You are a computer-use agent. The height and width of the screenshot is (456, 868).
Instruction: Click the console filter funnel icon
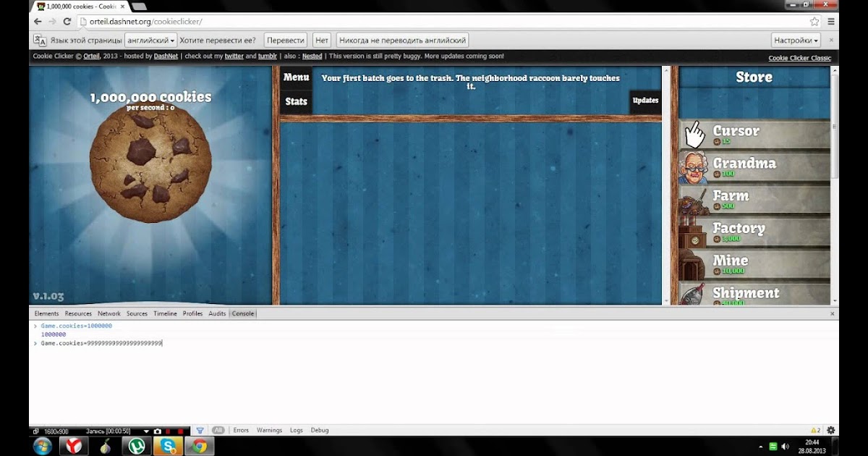pyautogui.click(x=200, y=430)
